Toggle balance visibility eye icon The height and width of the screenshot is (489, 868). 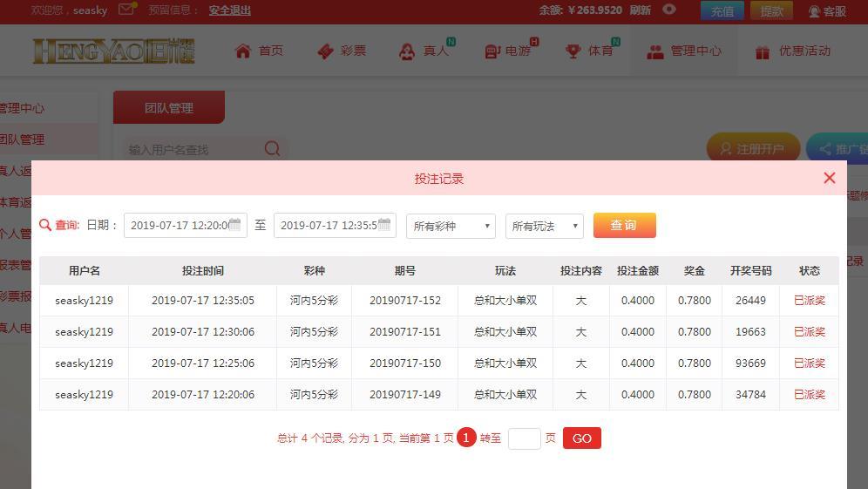[x=669, y=10]
